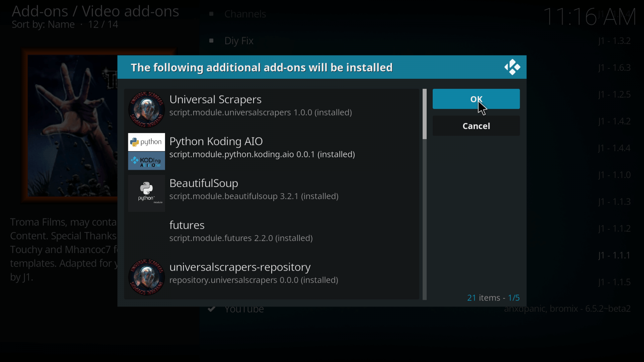644x362 pixels.
Task: Select the futures add-on row
Action: click(x=272, y=235)
